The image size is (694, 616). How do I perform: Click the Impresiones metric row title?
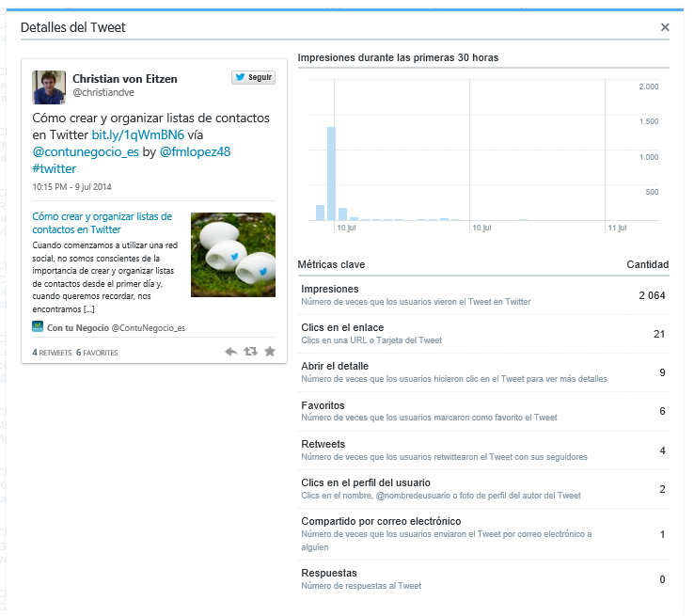point(330,289)
